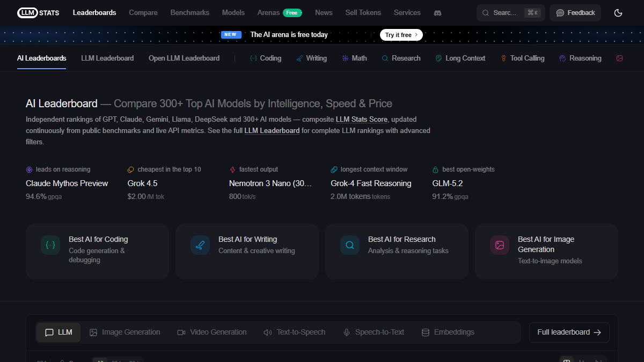Viewport: 644px width, 362px height.
Task: Follow the LLM Leaderboard text link
Action: pos(272,130)
